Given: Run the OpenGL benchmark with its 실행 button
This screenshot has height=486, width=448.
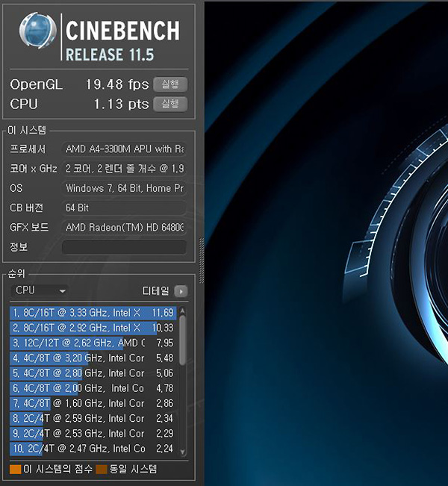Looking at the screenshot, I should tap(170, 84).
